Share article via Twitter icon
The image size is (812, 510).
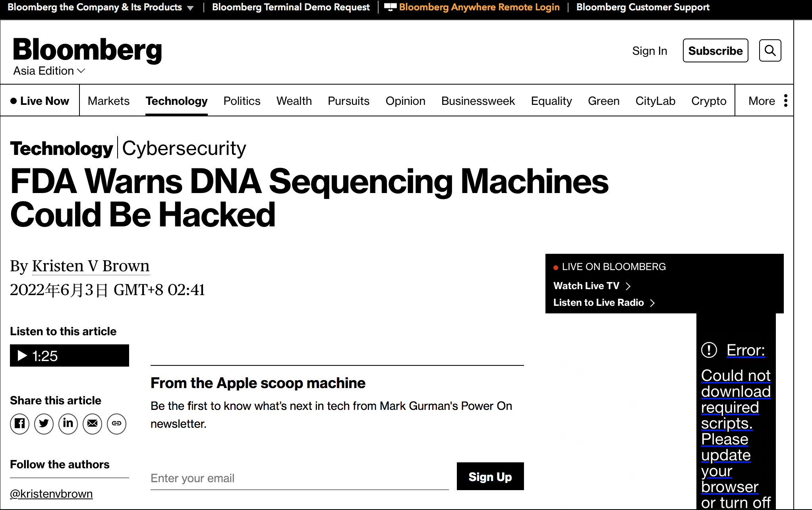(x=44, y=424)
